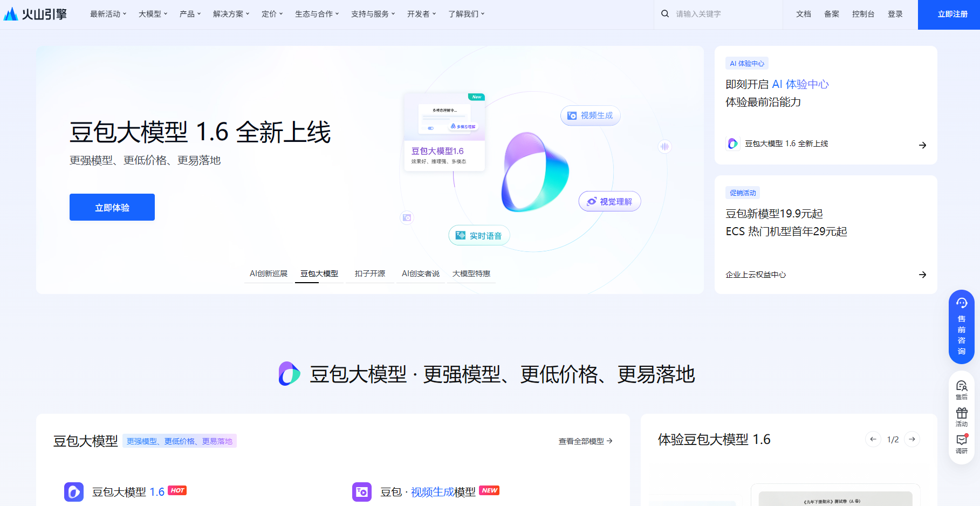
Task: Expand the 解决方案 nav dropdown
Action: (231, 14)
